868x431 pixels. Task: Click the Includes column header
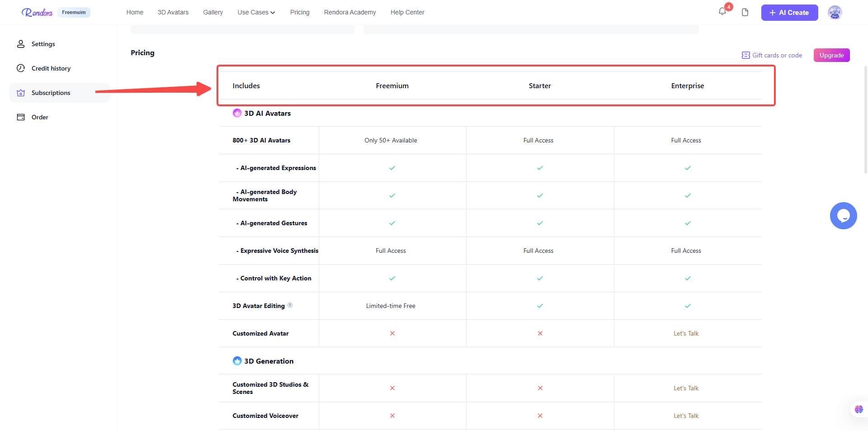point(246,85)
